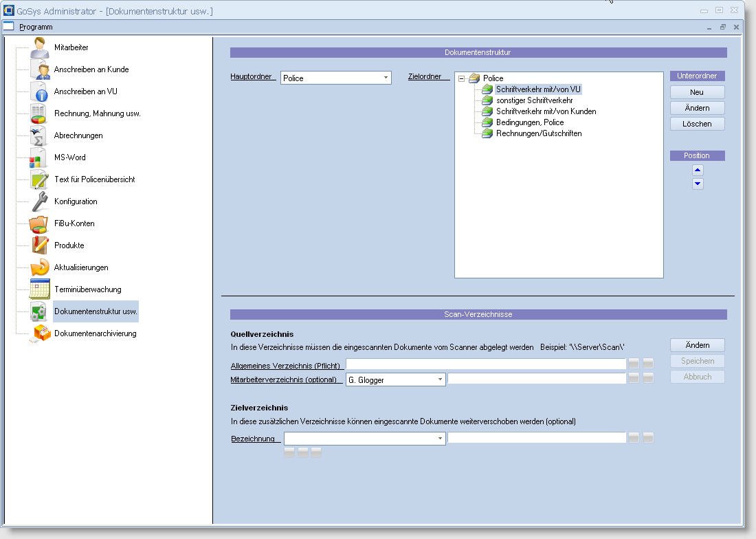Click the Neu button for subfolders

pos(697,92)
